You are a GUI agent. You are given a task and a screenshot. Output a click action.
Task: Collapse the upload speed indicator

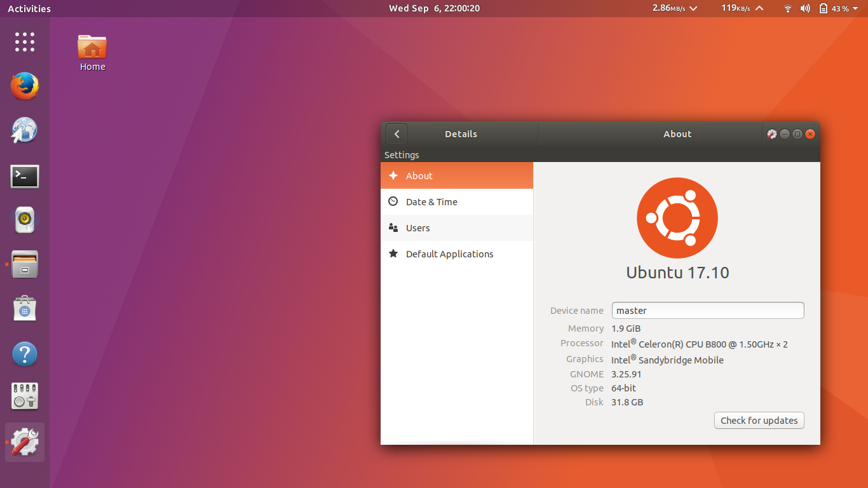[761, 8]
